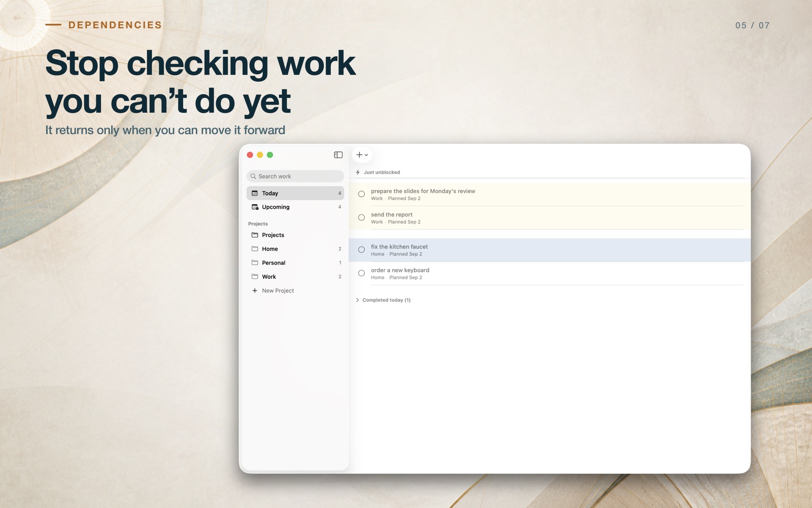Click the Work folder icon

255,277
